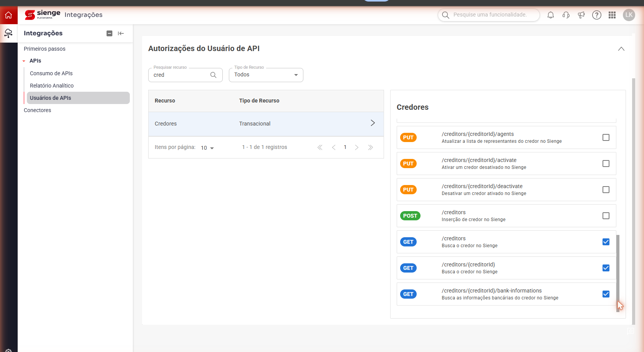Go to last page of records
The image size is (644, 352).
[x=371, y=147]
